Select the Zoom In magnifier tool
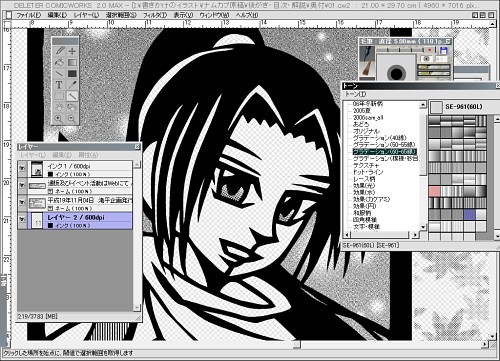Image resolution: width=500 pixels, height=361 pixels. click(x=59, y=118)
